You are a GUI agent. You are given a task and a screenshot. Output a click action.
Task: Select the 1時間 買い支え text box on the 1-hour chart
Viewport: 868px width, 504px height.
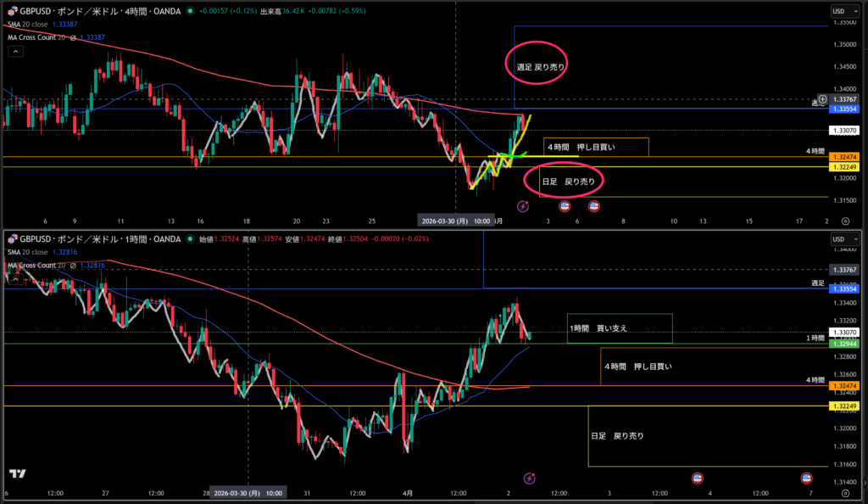[598, 328]
